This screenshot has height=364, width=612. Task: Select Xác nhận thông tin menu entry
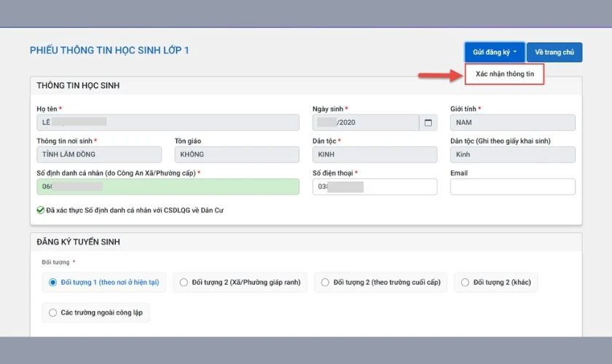(x=504, y=74)
